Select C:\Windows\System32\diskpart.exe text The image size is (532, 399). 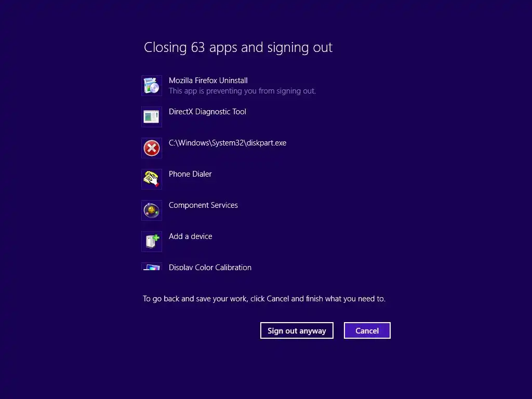point(228,143)
